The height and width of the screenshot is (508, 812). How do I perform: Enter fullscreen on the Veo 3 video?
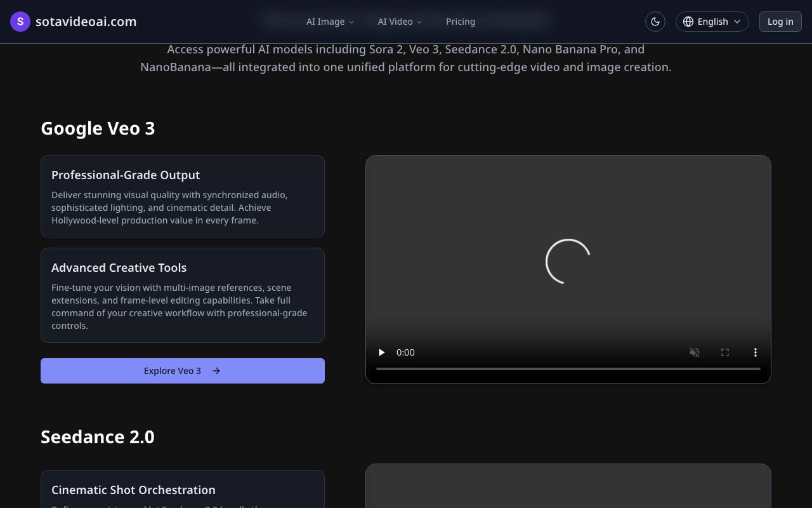(725, 352)
